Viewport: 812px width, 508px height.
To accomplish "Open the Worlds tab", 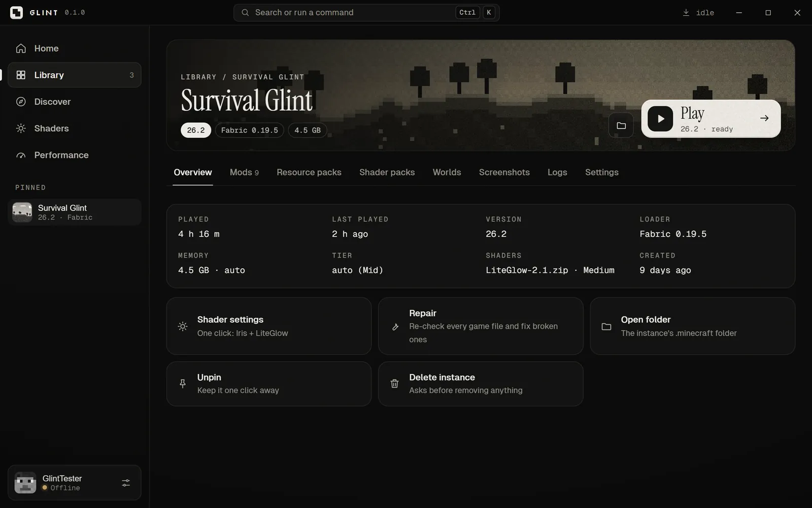I will 447,172.
